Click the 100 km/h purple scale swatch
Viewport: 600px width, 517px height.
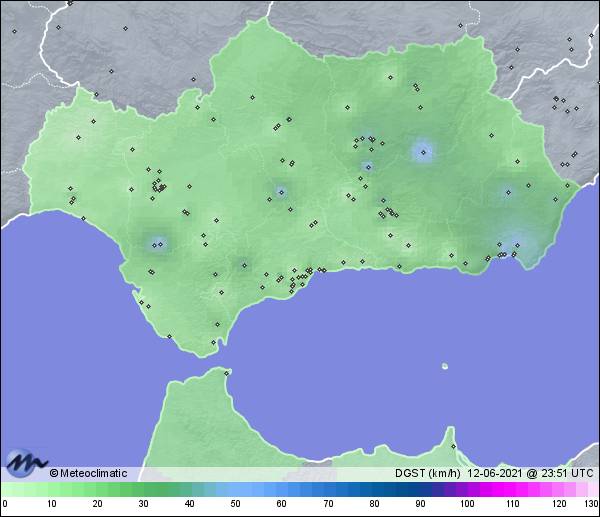pyautogui.click(x=466, y=488)
